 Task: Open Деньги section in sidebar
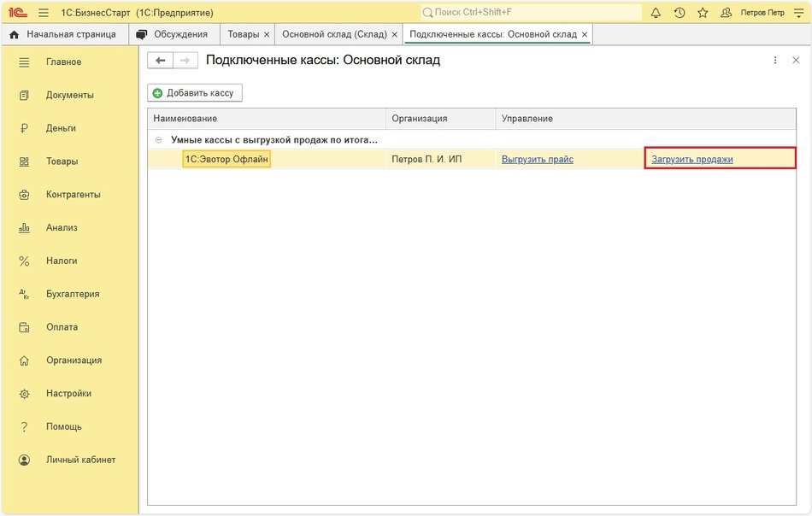[x=61, y=128]
